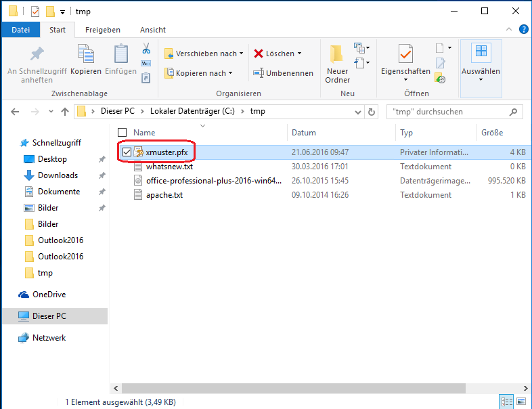Go back with the left arrow

click(x=15, y=111)
